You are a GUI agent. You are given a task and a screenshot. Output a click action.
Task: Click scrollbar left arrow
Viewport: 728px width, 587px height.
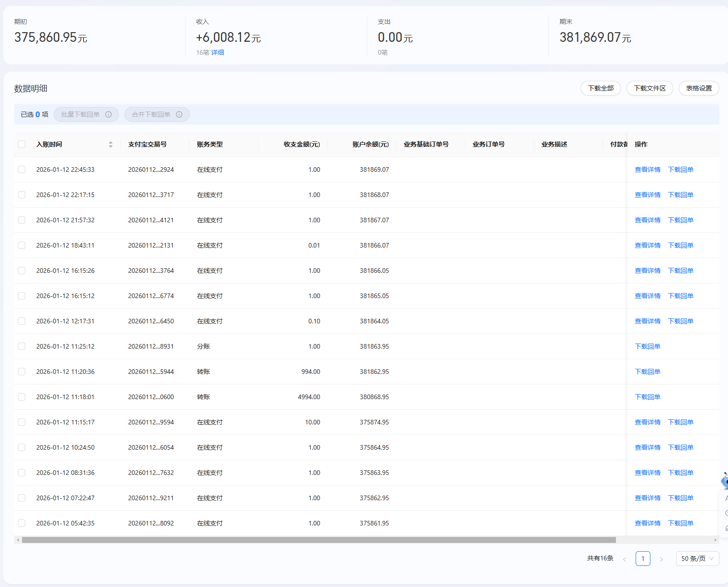[18, 540]
